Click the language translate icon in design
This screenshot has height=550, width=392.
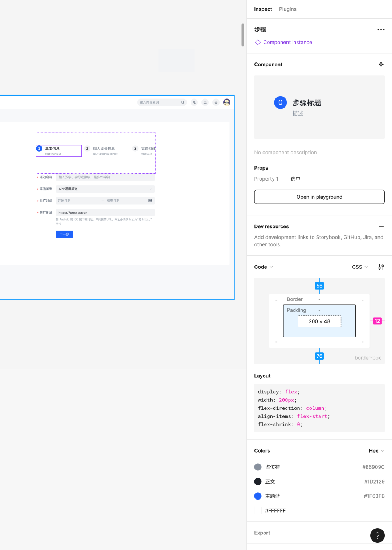194,102
